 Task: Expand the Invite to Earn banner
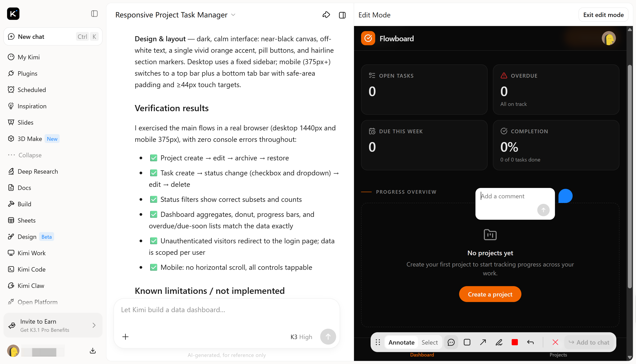pyautogui.click(x=53, y=325)
